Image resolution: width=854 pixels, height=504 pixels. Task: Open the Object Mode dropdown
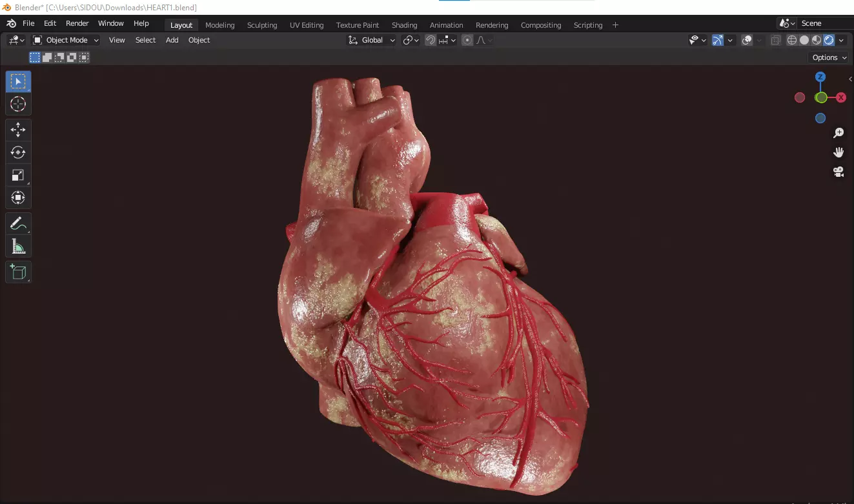click(x=66, y=40)
